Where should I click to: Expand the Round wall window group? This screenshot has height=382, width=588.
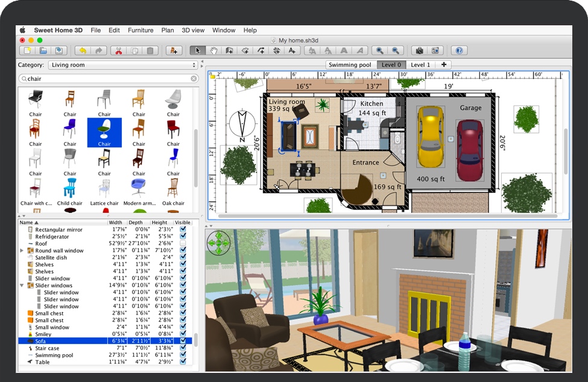pos(22,251)
